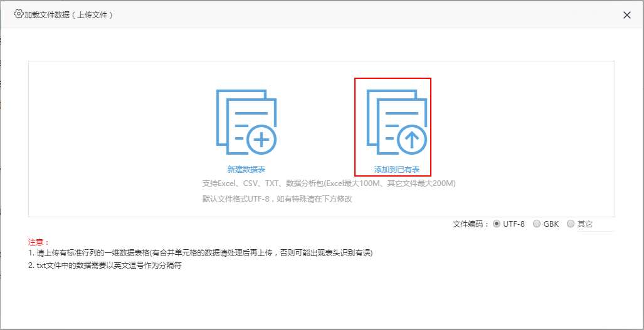Image resolution: width=644 pixels, height=330 pixels.
Task: Click note 2 about txt comma separator
Action: (x=105, y=266)
